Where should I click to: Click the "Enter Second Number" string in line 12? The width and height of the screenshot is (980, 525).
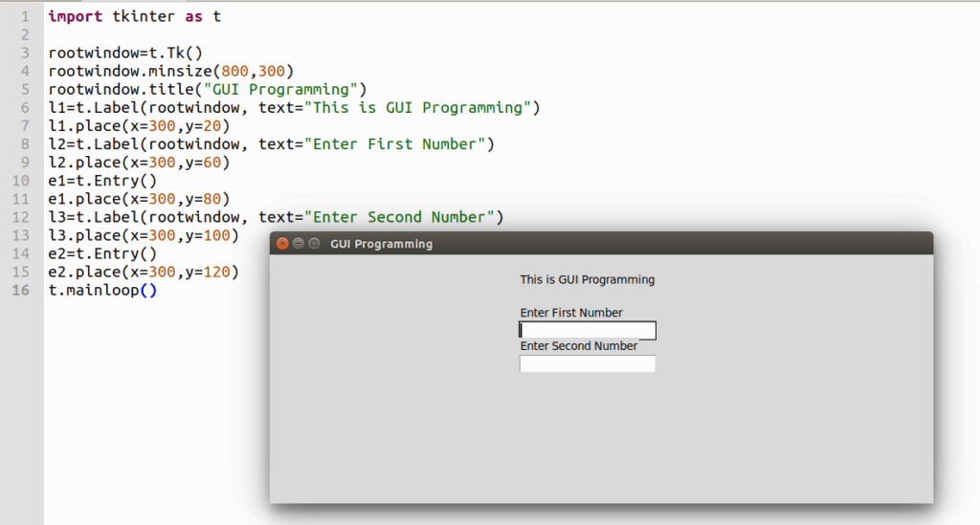click(399, 217)
